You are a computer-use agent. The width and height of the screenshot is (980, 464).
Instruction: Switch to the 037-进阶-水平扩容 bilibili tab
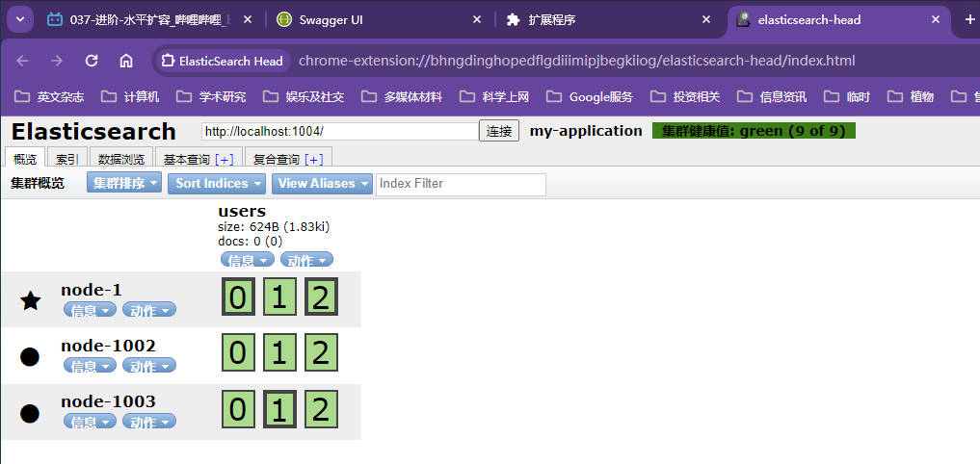(150, 19)
